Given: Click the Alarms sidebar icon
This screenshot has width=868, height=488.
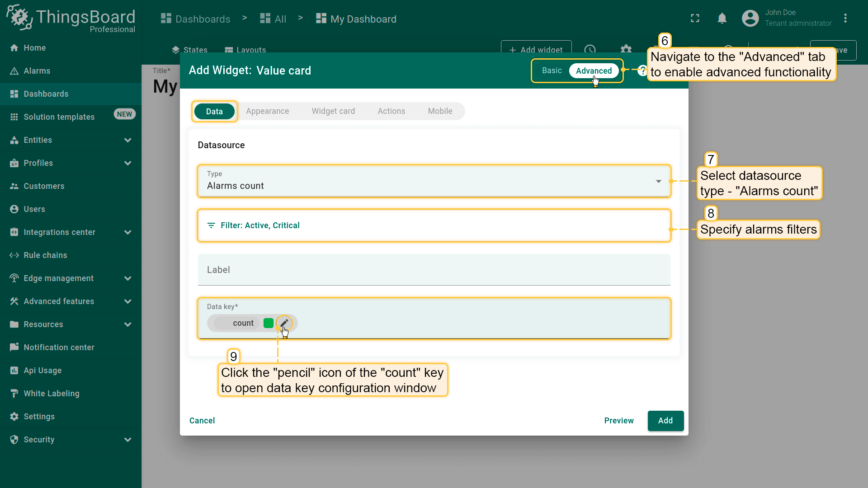Looking at the screenshot, I should click(14, 71).
